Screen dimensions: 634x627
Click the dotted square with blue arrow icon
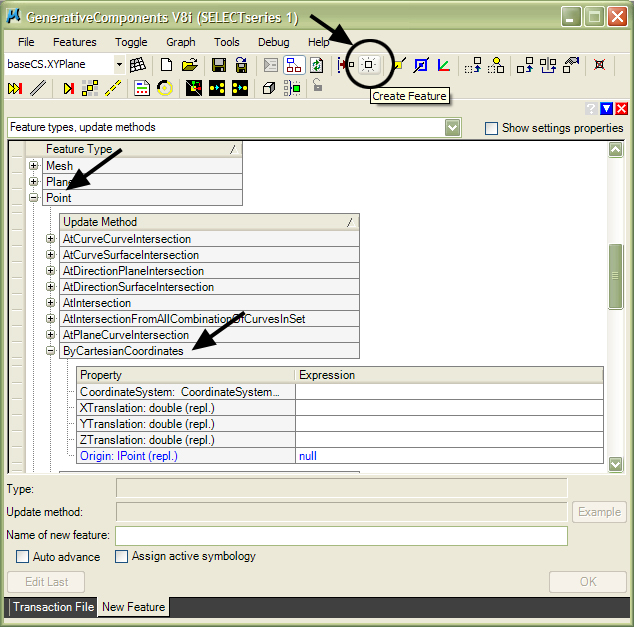tap(473, 65)
